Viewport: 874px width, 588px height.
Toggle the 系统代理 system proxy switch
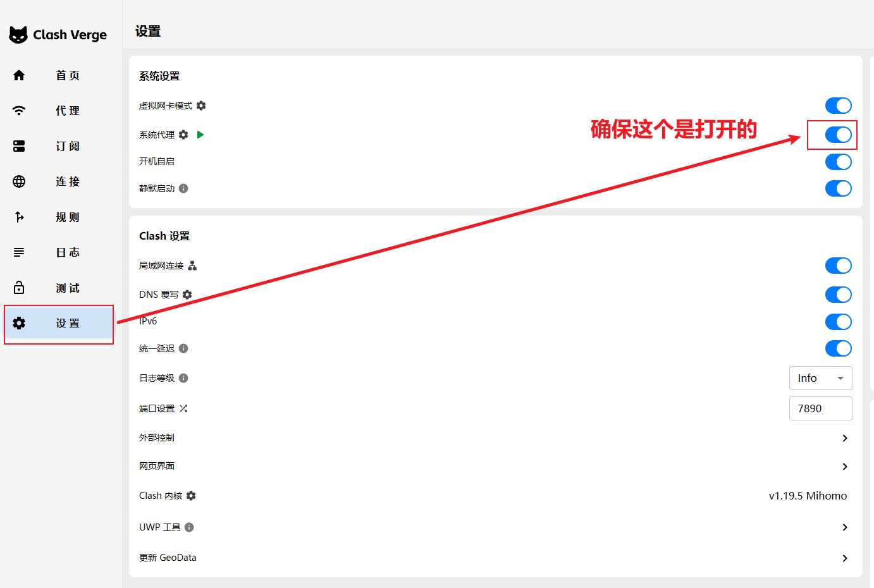(x=838, y=135)
